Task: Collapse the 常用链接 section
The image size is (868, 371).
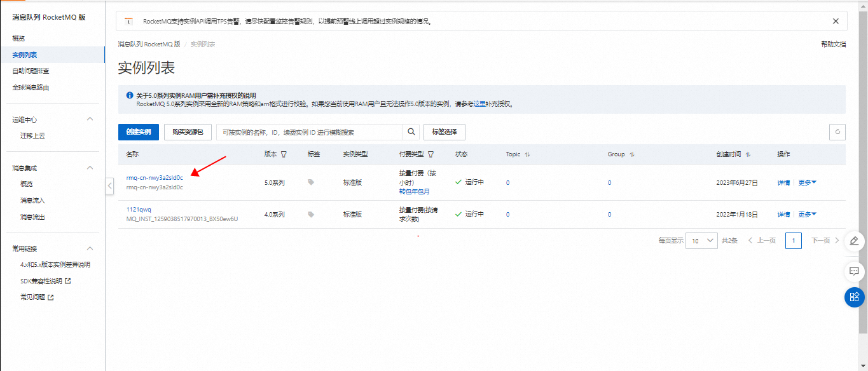Action: (90, 248)
